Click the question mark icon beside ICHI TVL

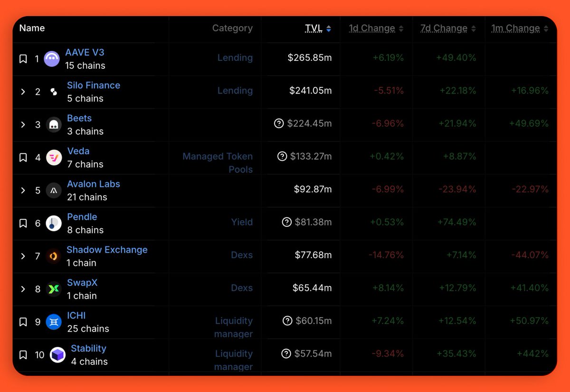coord(287,321)
